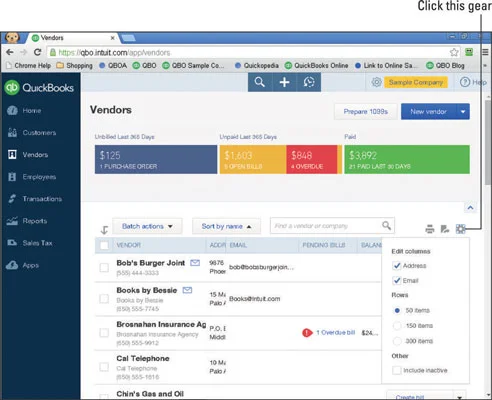Export vendor list to Excel icon

[445, 229]
